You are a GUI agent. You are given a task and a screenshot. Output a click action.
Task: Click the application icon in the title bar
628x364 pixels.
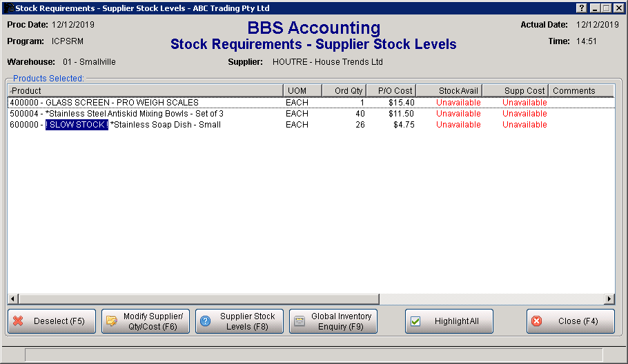click(8, 8)
